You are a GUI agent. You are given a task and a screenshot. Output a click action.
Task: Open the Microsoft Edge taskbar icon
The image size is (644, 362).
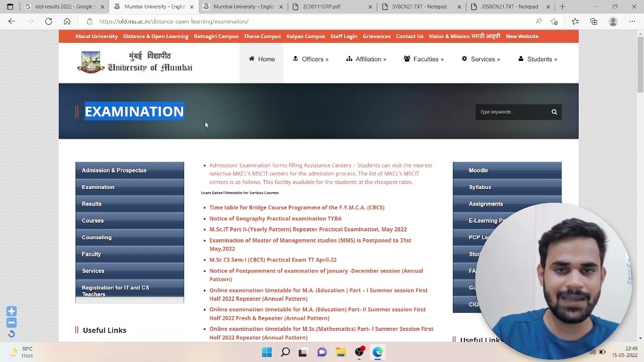[377, 352]
